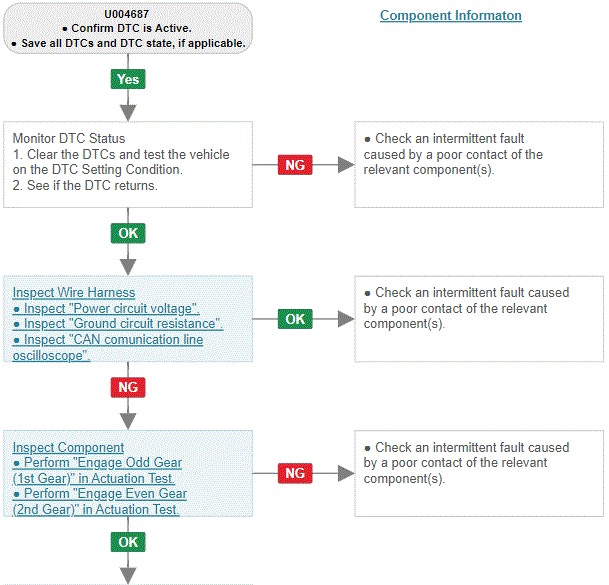Open Perform "Engage Even Gear (2nd Gear)" link
This screenshot has width=609, height=585.
(x=99, y=501)
